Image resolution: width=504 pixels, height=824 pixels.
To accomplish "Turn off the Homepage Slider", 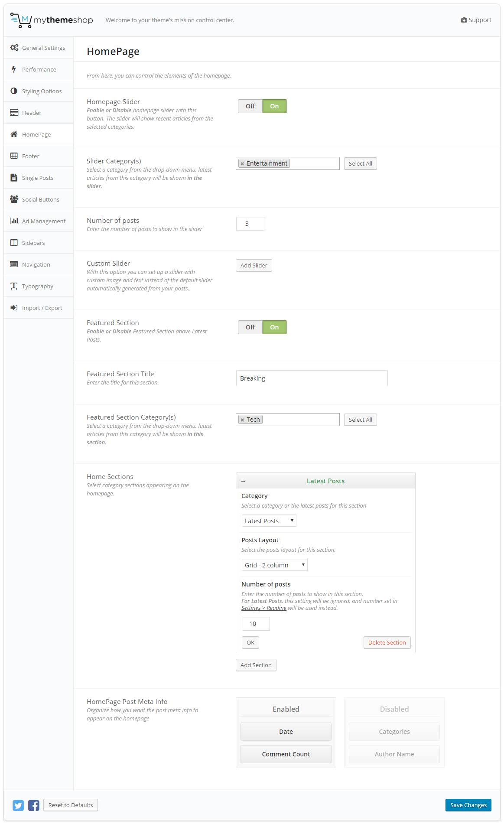I will click(x=250, y=106).
